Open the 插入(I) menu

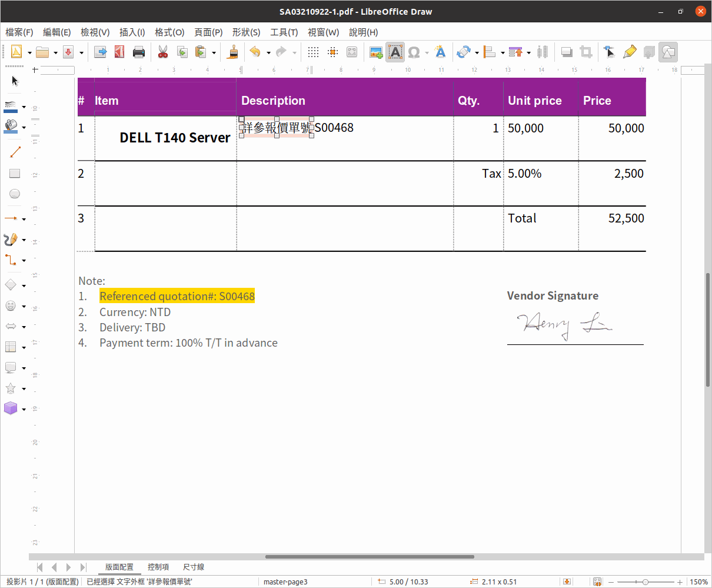coord(132,32)
